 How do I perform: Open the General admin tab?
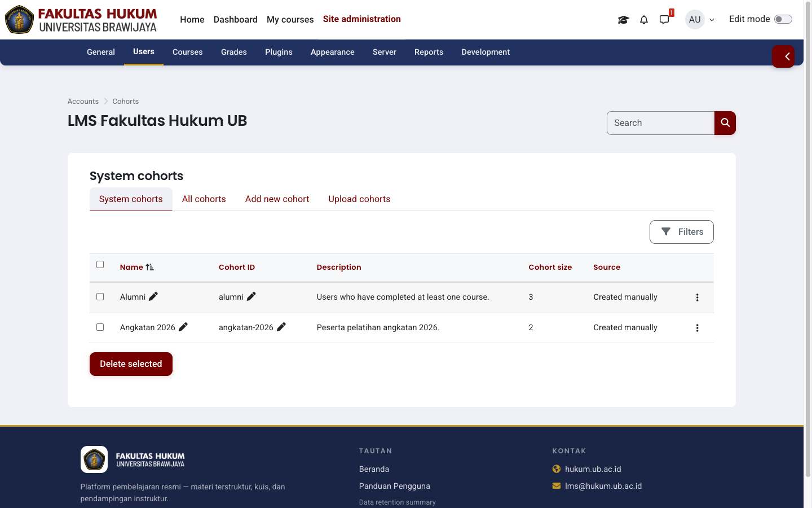pyautogui.click(x=101, y=52)
